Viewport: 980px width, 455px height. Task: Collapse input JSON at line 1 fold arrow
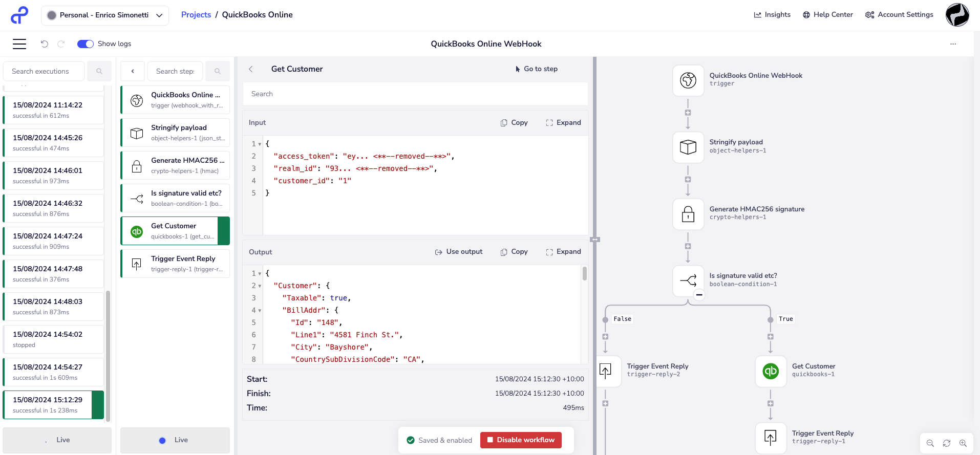[x=260, y=144]
